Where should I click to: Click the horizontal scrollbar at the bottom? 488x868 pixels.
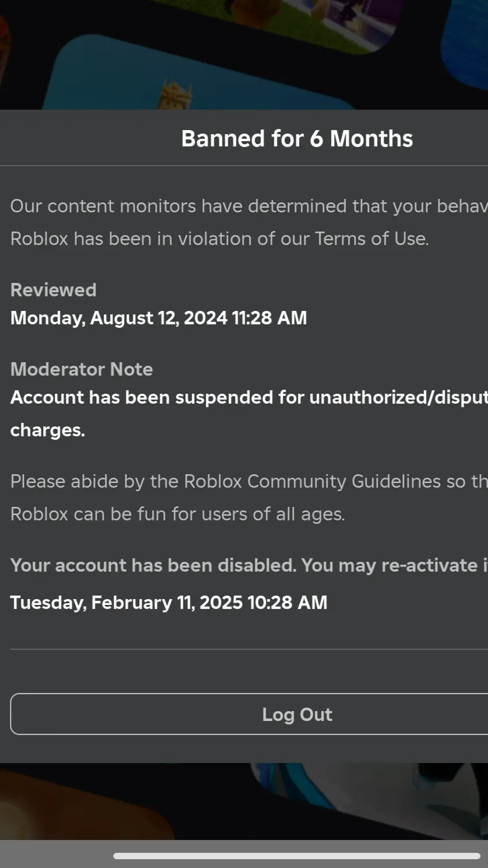tap(296, 856)
